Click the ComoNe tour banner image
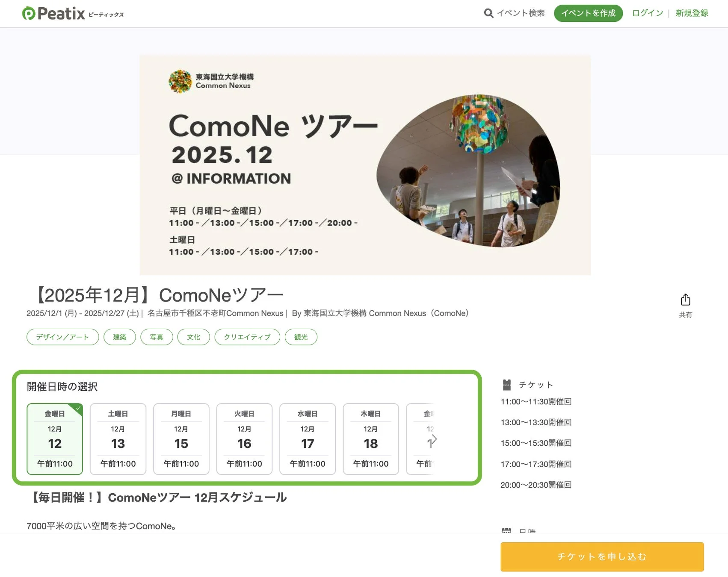 click(365, 165)
